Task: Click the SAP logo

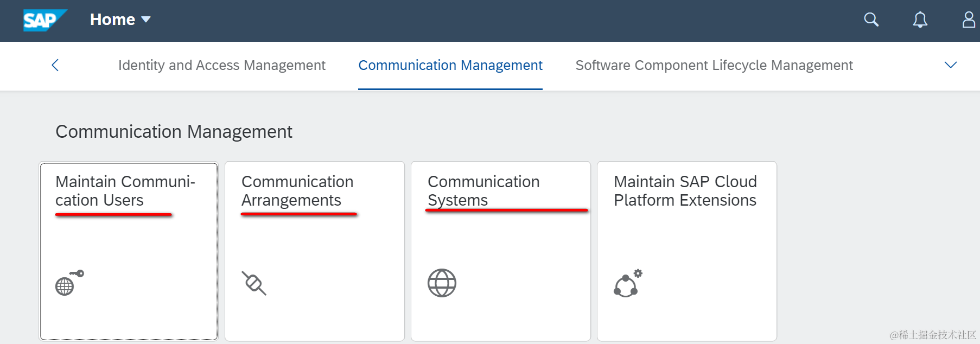Action: pos(43,20)
